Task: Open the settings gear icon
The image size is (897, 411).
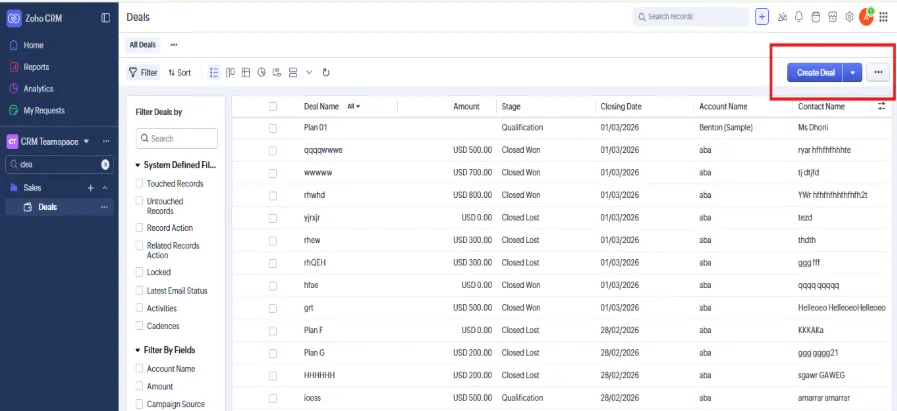Action: pos(850,17)
